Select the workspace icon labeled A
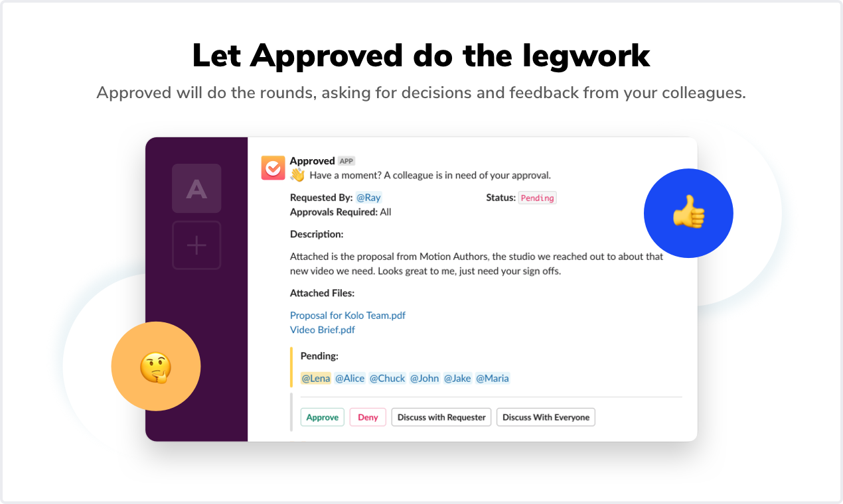 point(196,188)
